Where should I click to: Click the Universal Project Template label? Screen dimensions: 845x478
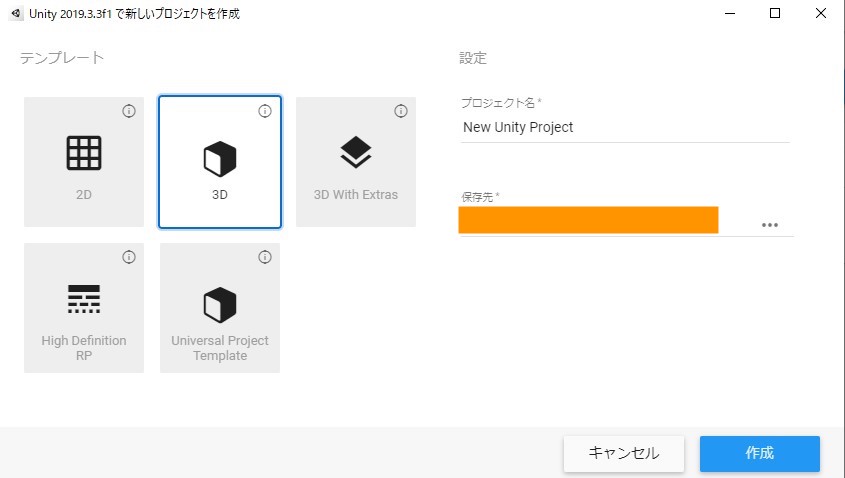coord(220,348)
